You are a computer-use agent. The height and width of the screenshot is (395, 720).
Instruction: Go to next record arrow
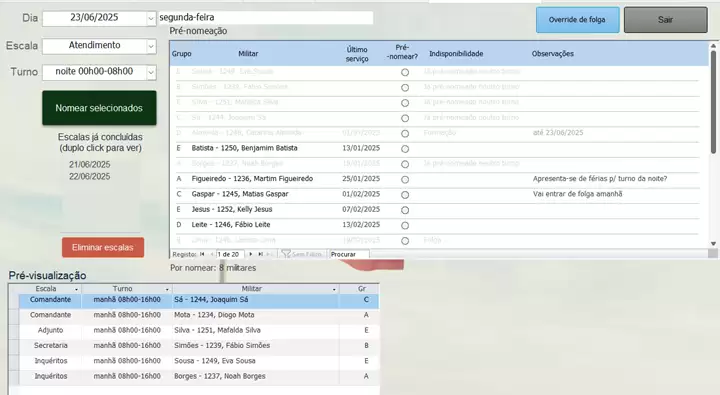(251, 254)
